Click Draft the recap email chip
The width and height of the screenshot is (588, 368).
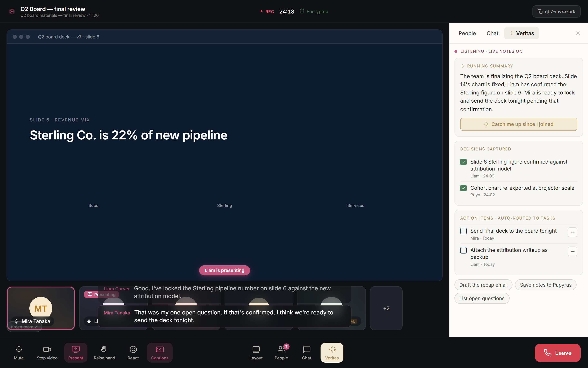coord(483,285)
